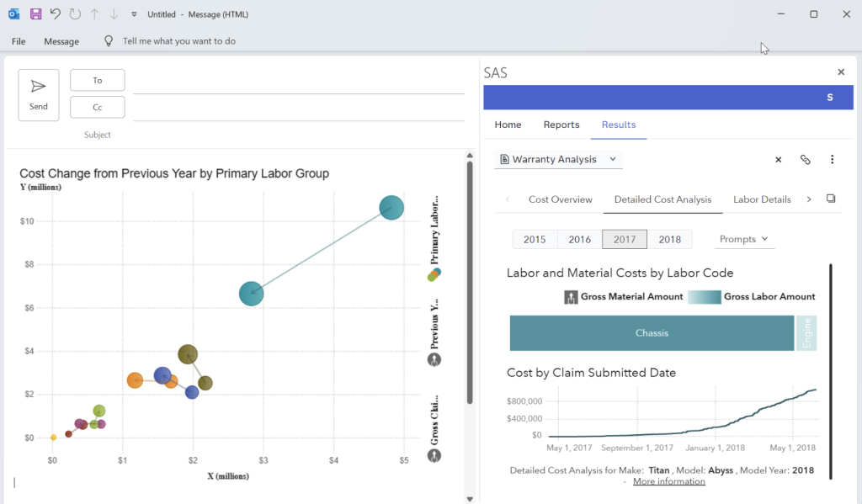This screenshot has width=862, height=504.
Task: Select the 2015 model year button
Action: pyautogui.click(x=535, y=240)
